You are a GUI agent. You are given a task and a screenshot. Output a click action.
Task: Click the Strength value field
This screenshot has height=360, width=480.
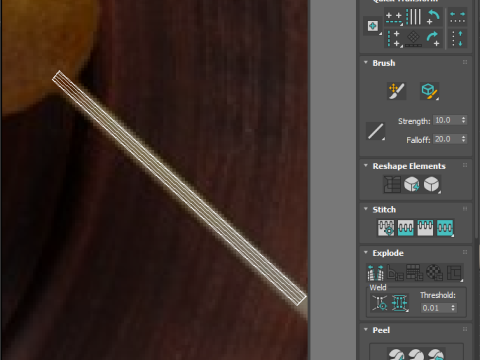447,120
